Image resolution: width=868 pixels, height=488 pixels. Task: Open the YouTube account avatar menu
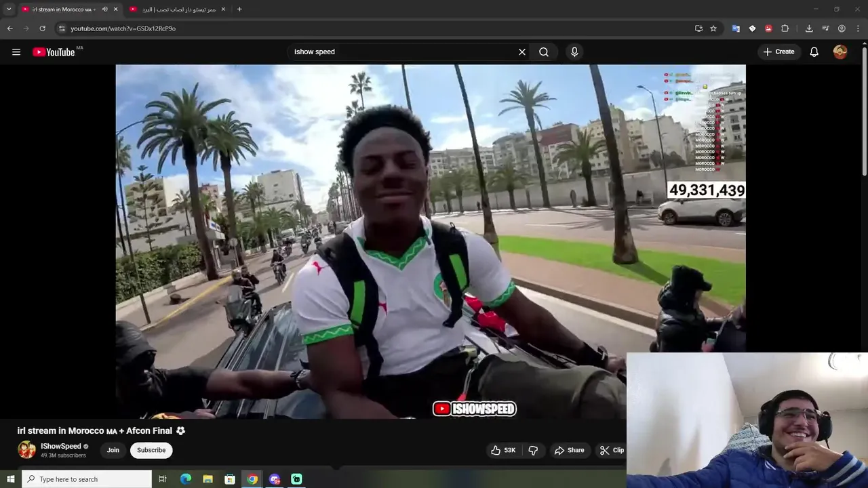pos(840,52)
